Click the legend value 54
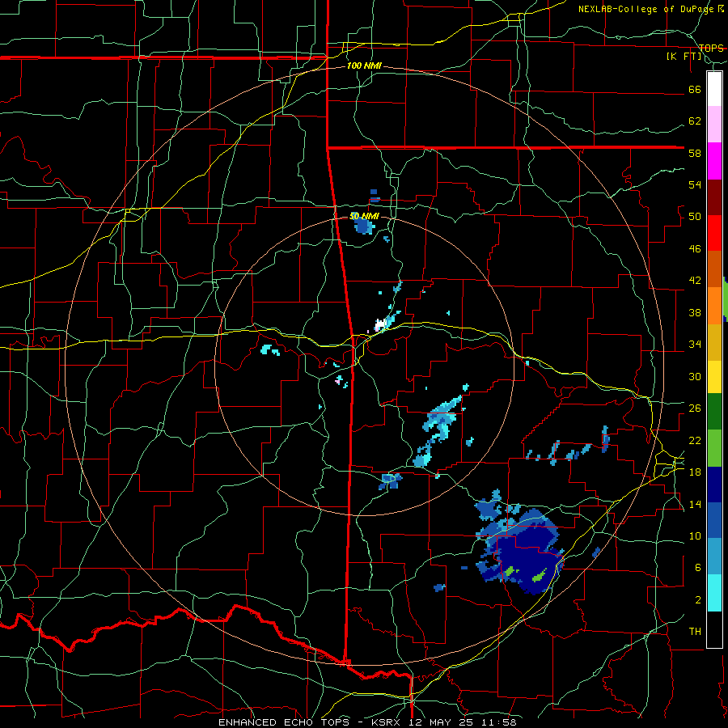Screen dimensions: 728x728 pos(695,184)
